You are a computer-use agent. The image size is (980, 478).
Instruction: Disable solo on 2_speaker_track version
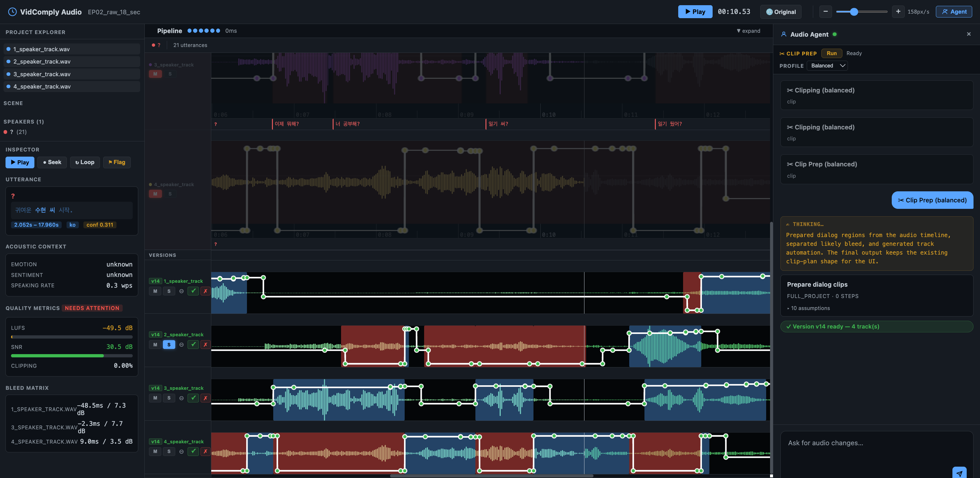(x=169, y=344)
